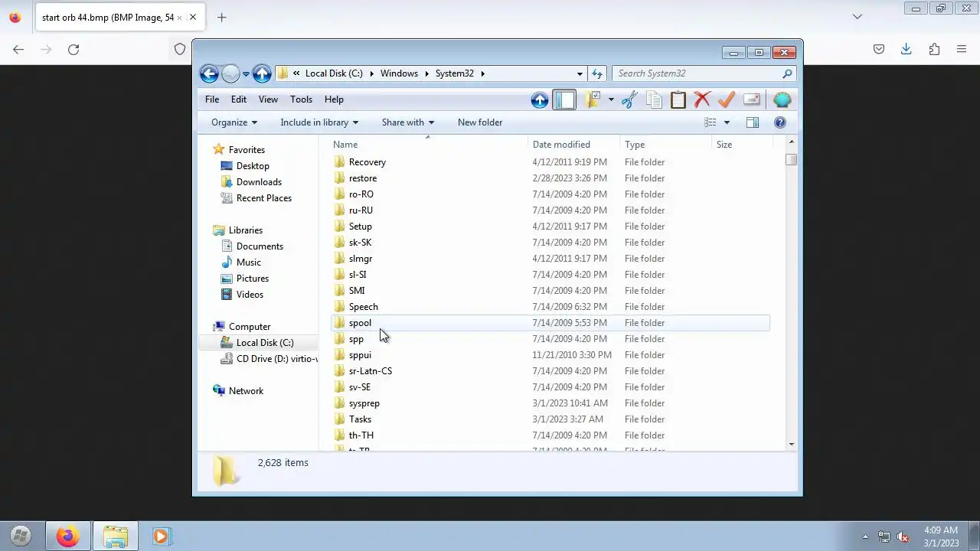The height and width of the screenshot is (551, 980).
Task: Select Network in navigation pane
Action: pyautogui.click(x=245, y=391)
